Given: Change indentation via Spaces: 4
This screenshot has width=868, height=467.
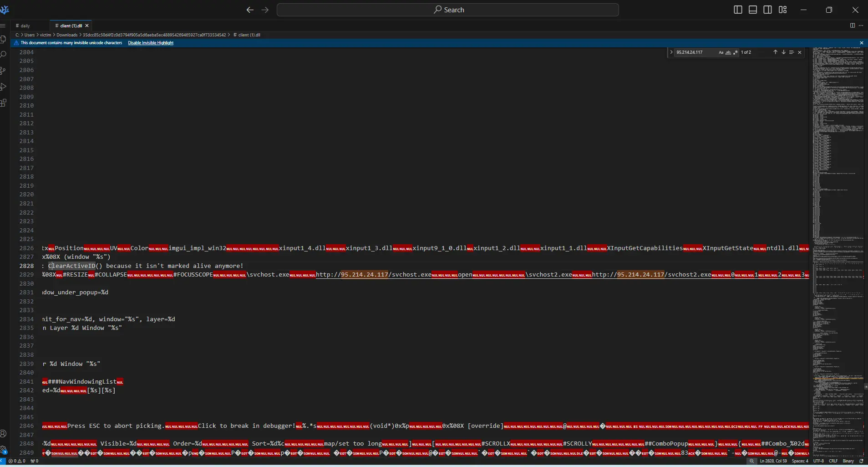Looking at the screenshot, I should tap(800, 461).
